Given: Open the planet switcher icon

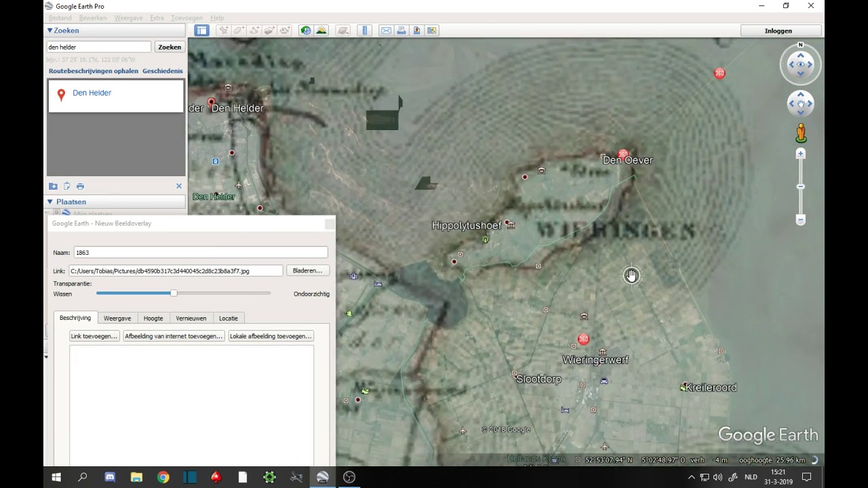Looking at the screenshot, I should click(343, 30).
